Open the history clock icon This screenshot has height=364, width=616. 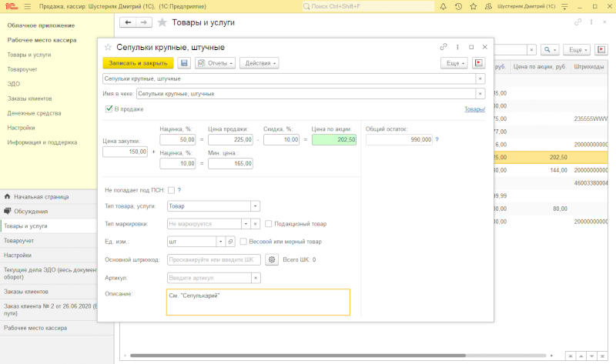(x=458, y=6)
